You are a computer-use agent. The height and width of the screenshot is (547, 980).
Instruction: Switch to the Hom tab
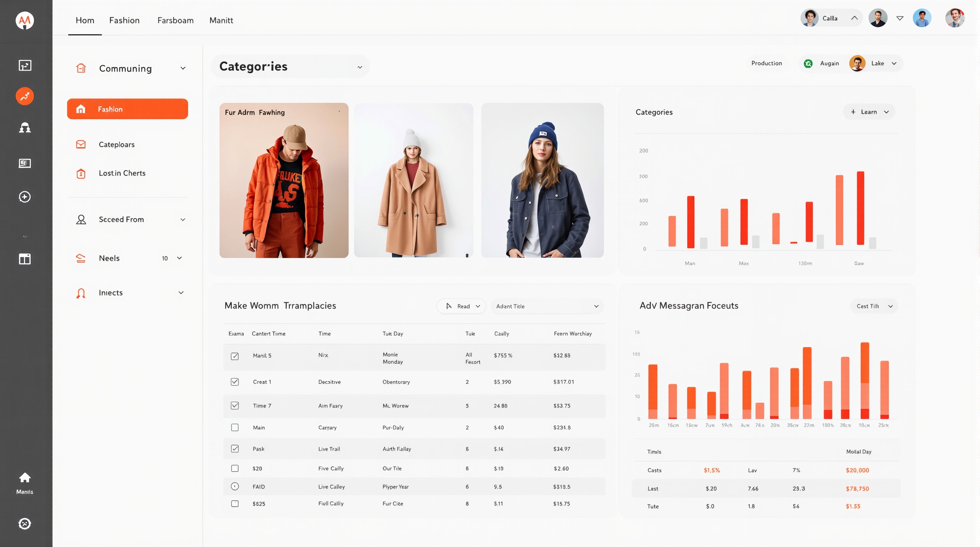[85, 20]
